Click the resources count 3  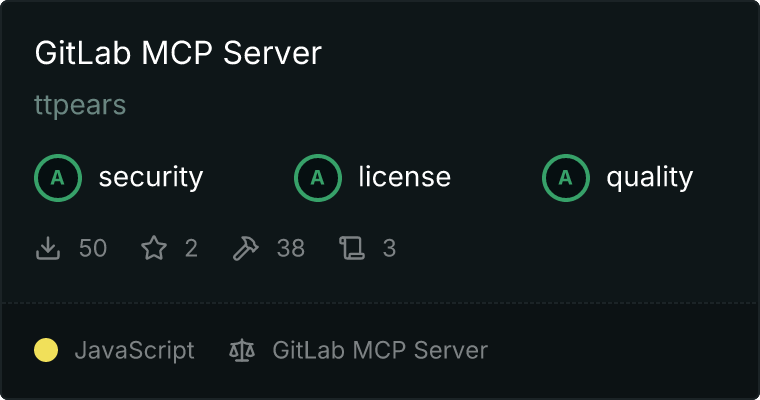[x=389, y=248]
